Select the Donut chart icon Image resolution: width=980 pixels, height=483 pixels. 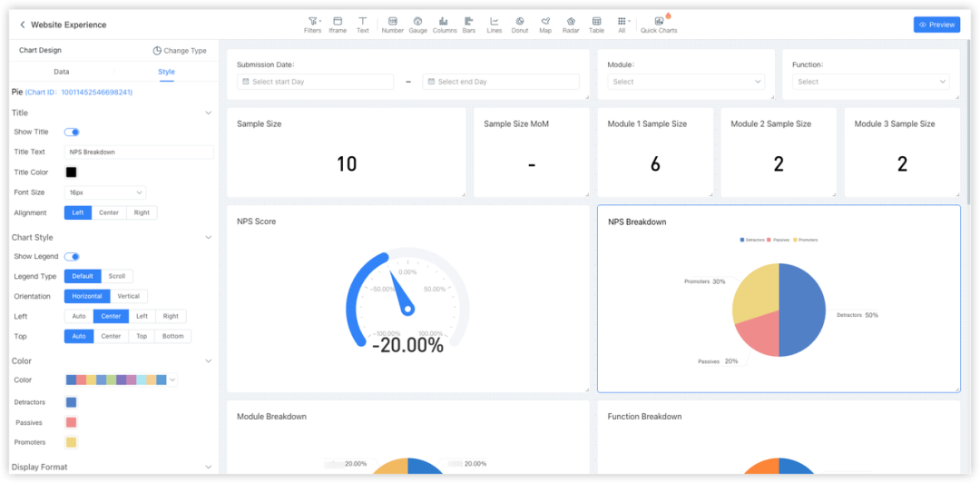(519, 25)
